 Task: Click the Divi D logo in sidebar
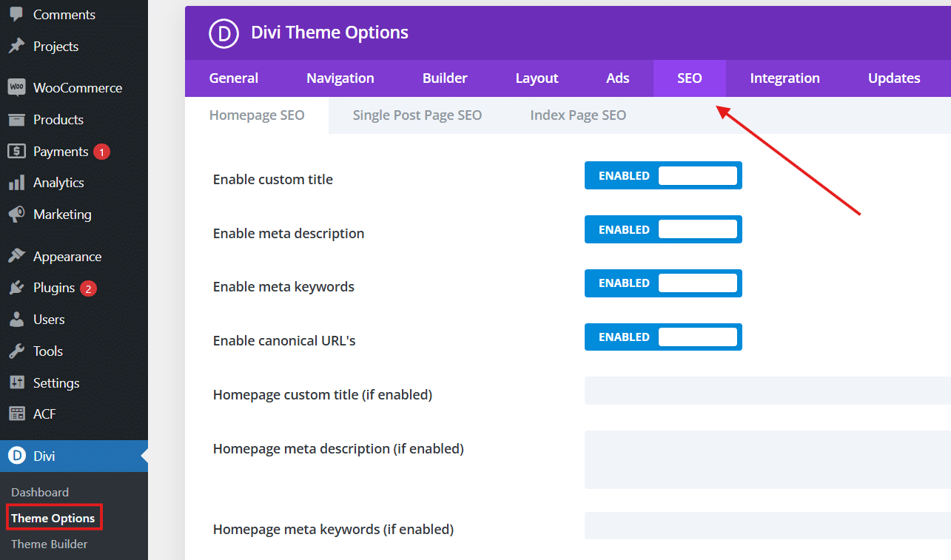[x=18, y=456]
